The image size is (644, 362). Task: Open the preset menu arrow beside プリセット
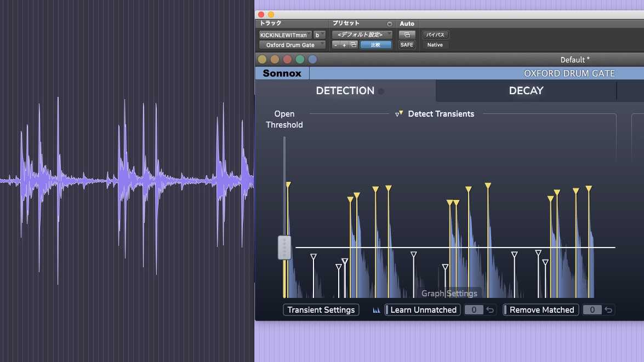pyautogui.click(x=389, y=24)
